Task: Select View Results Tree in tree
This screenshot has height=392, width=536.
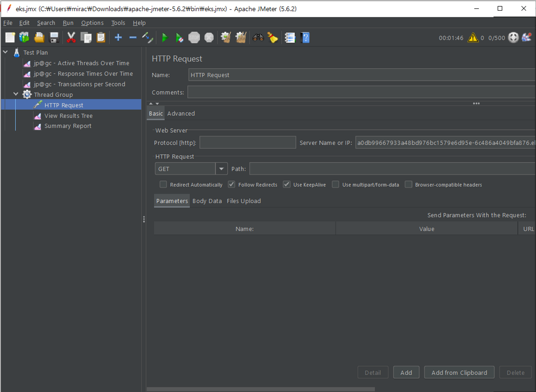Action: pyautogui.click(x=68, y=116)
